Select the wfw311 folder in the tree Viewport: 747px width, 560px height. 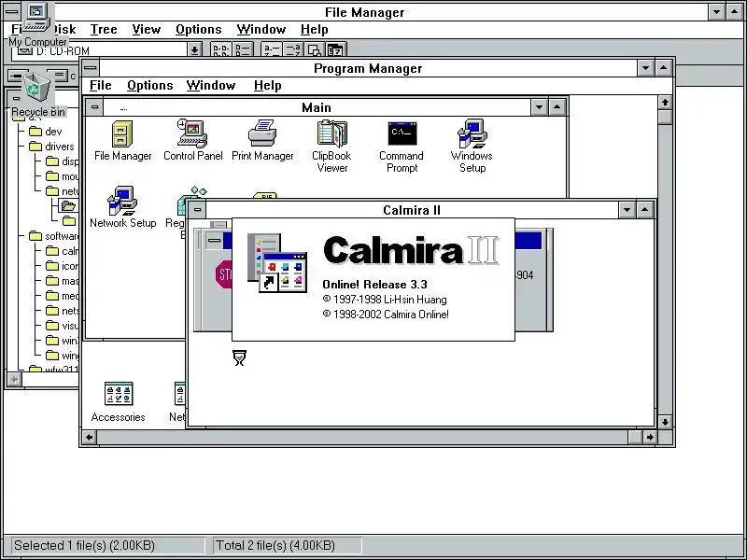[54, 368]
